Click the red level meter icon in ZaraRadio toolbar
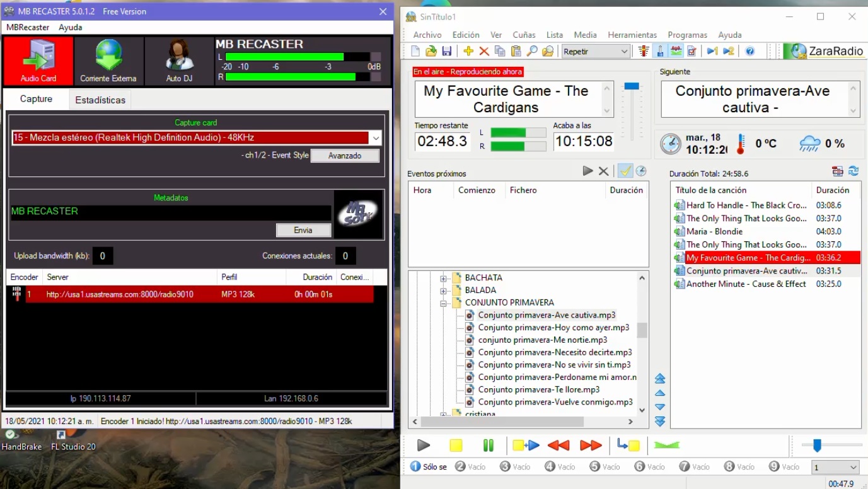Screen dimensions: 868x489 click(x=644, y=52)
